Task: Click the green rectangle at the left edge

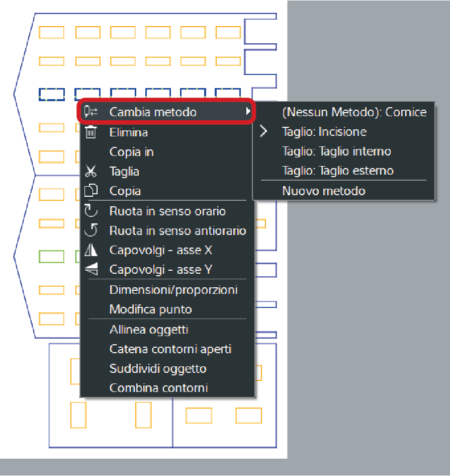Action: 52,257
